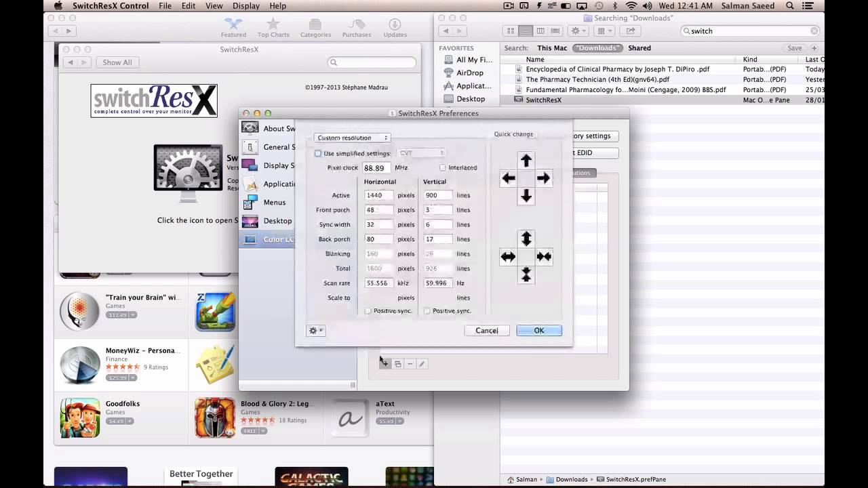Open App Store Top Charts tab
The height and width of the screenshot is (488, 868).
[273, 28]
